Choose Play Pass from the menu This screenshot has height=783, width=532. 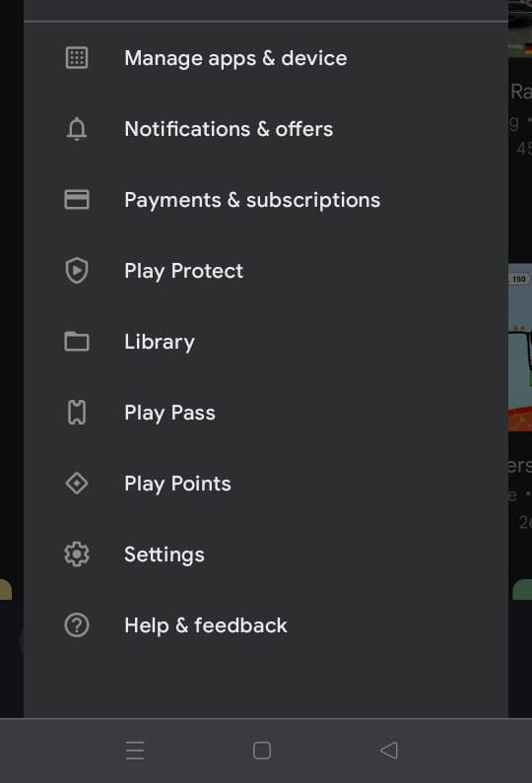tap(169, 413)
